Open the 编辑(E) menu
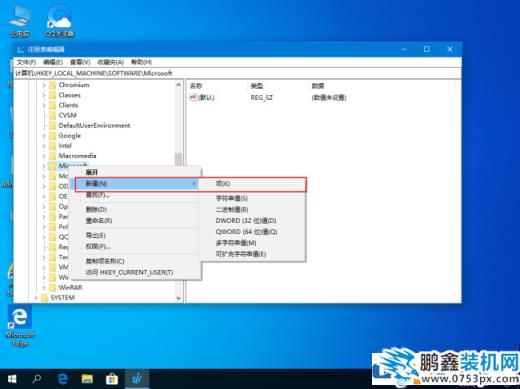Viewport: 520px width, 389px height. click(x=53, y=62)
